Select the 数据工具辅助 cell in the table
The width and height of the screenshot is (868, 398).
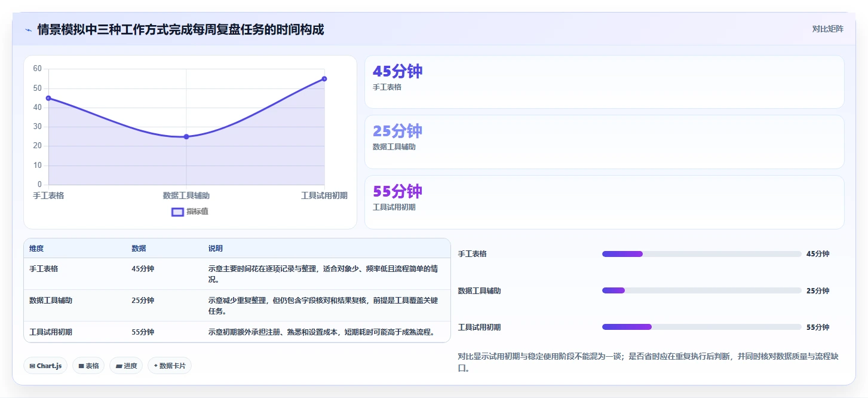(x=51, y=301)
